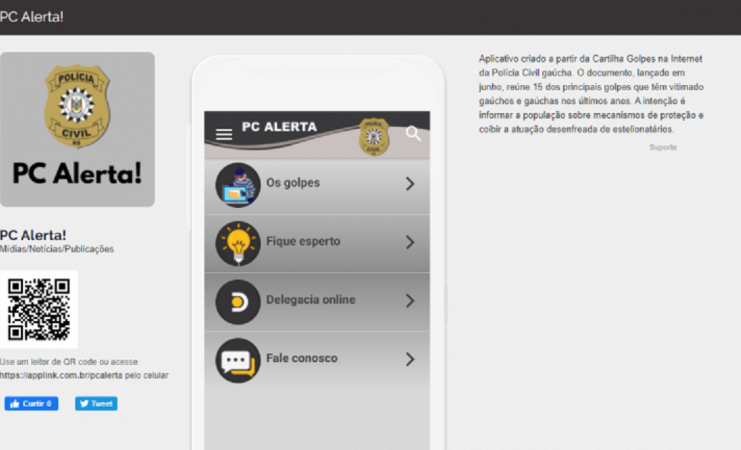Image resolution: width=741 pixels, height=450 pixels.
Task: Click the Delegacia online D icon
Action: (x=238, y=302)
